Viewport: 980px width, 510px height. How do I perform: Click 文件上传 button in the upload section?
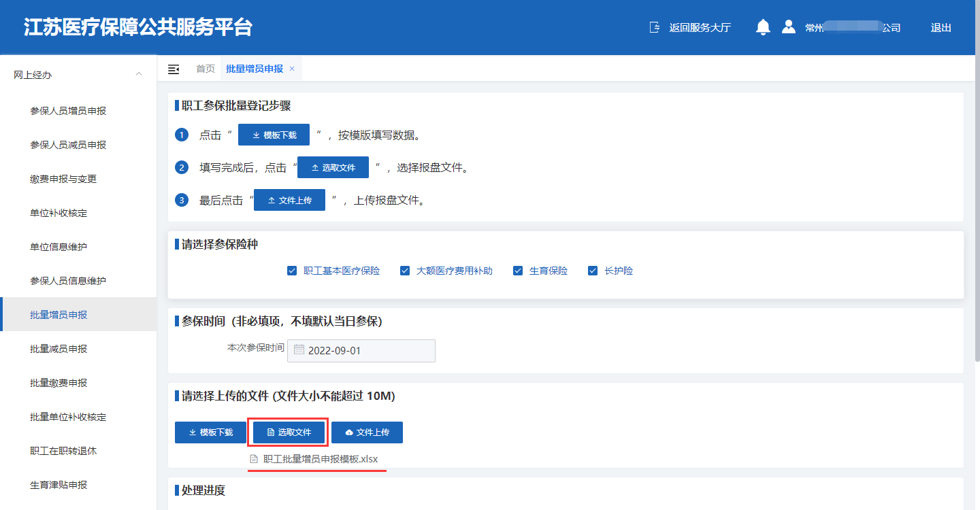[x=367, y=432]
